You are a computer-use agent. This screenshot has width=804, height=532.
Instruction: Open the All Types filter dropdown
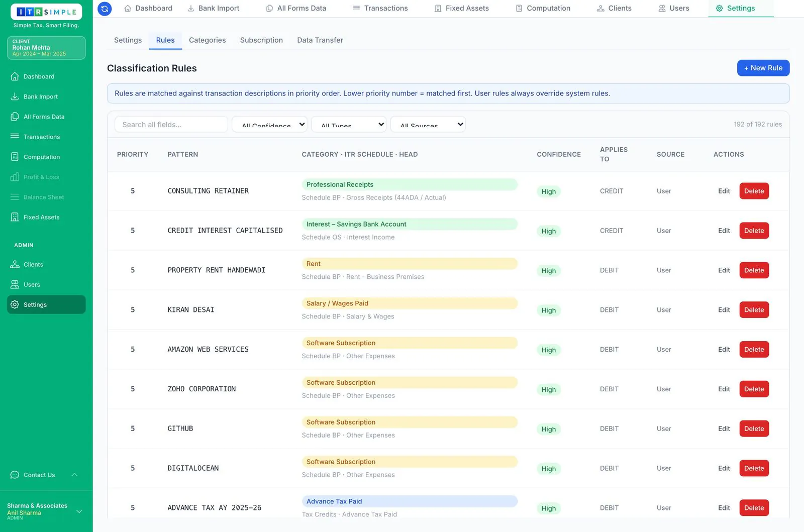[349, 125]
